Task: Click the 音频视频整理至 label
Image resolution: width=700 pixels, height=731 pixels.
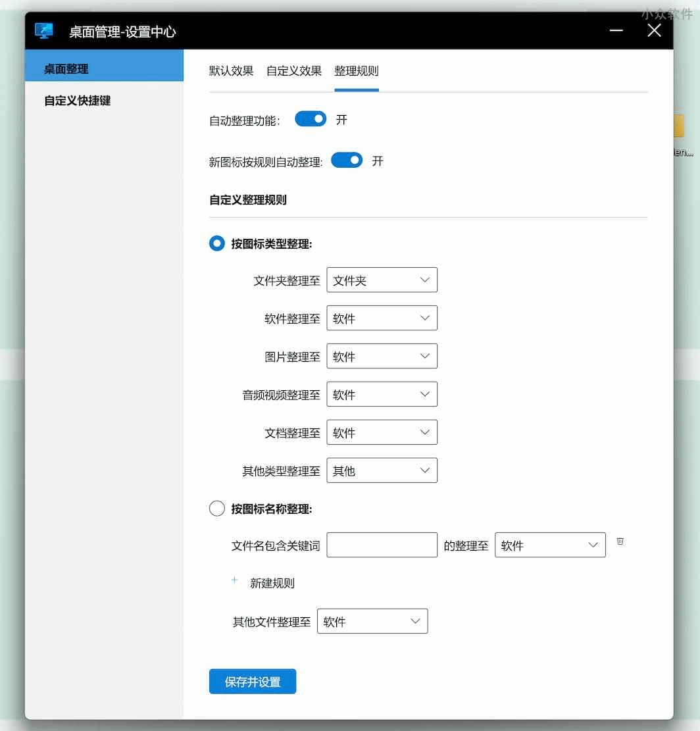Action: coord(281,395)
